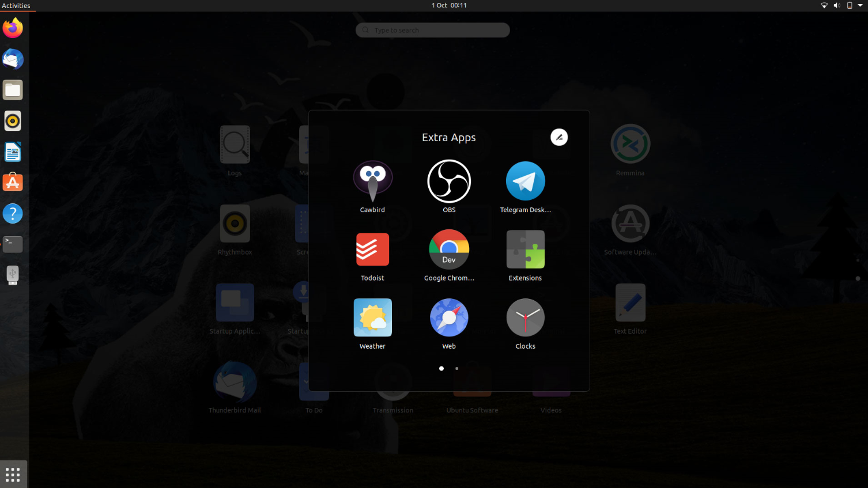
Task: Click the battery status icon
Action: pos(850,5)
